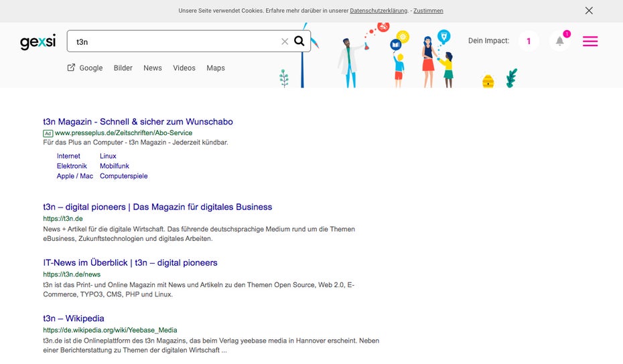Click the yellow sun bubble icon
The image size is (623, 364).
tap(403, 37)
